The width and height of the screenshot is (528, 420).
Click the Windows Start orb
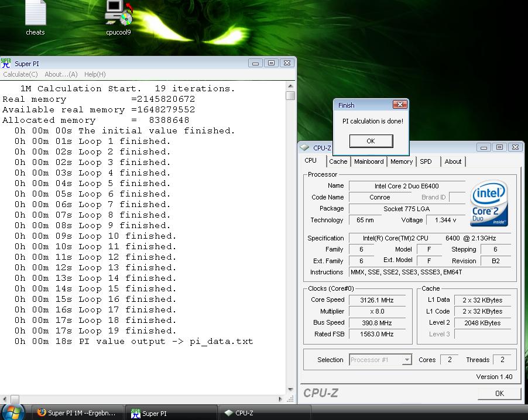pyautogui.click(x=13, y=412)
